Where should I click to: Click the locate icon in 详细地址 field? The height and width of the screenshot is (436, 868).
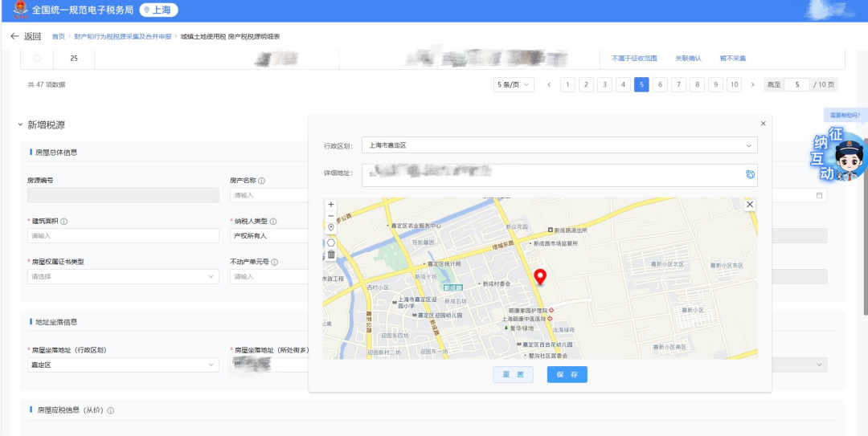(x=750, y=173)
